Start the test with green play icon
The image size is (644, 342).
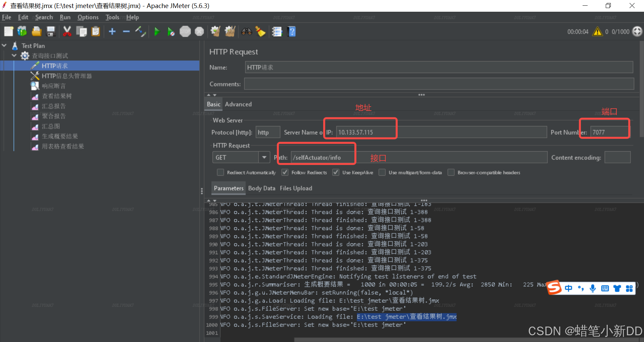157,32
